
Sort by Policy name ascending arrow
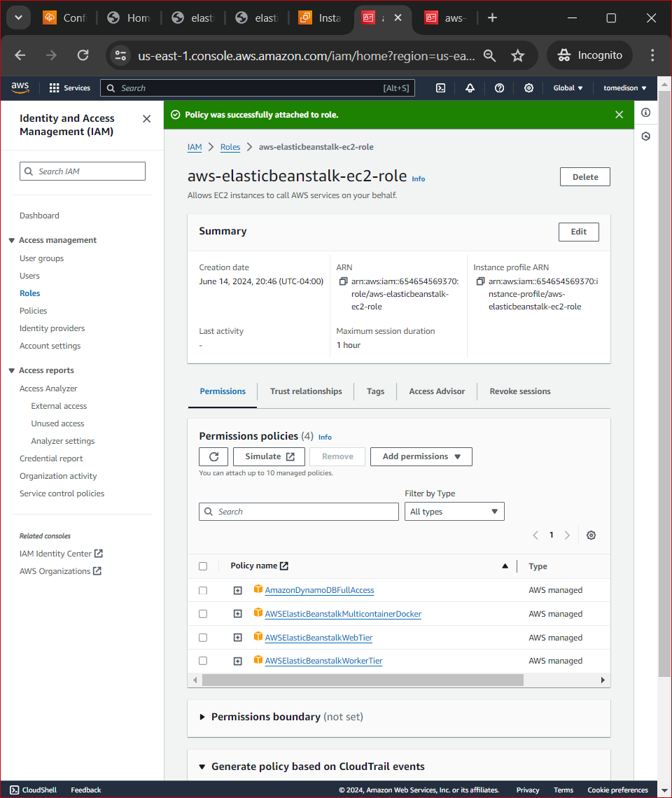tap(505, 566)
